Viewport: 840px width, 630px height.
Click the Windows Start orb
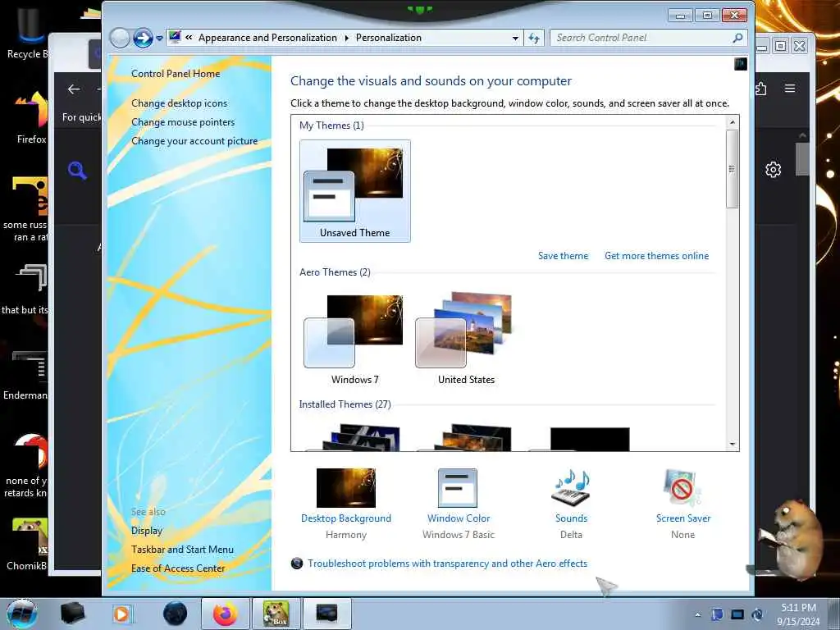click(22, 614)
